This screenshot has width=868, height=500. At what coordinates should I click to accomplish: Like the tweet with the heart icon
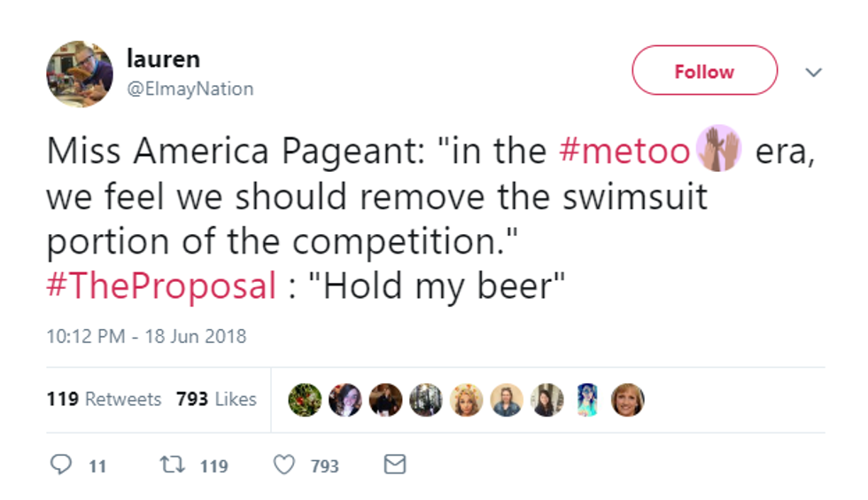[283, 465]
